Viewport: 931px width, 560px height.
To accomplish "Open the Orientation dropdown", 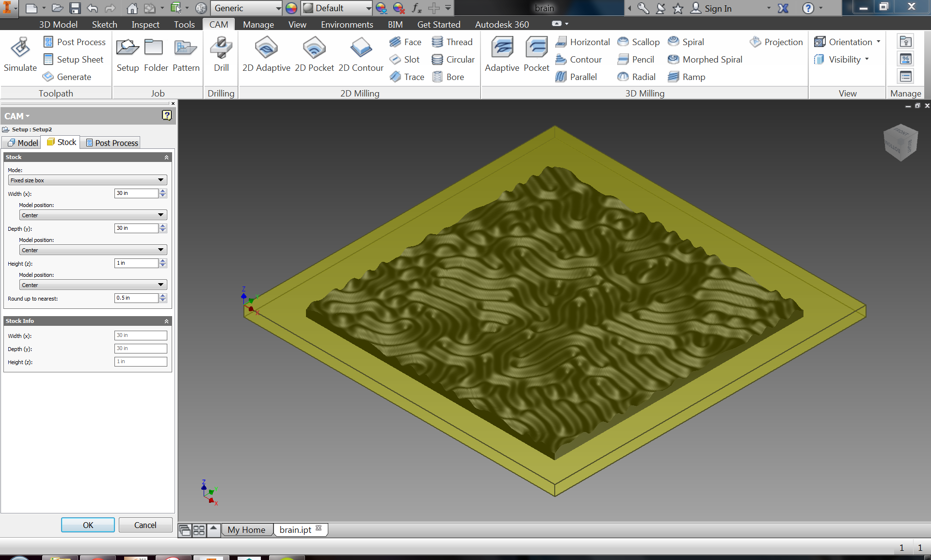I will pyautogui.click(x=848, y=42).
